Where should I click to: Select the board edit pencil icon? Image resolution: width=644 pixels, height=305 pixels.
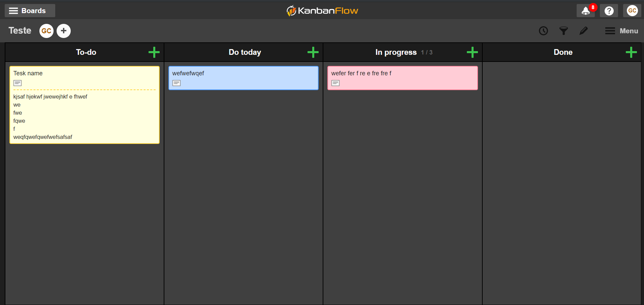(x=584, y=31)
